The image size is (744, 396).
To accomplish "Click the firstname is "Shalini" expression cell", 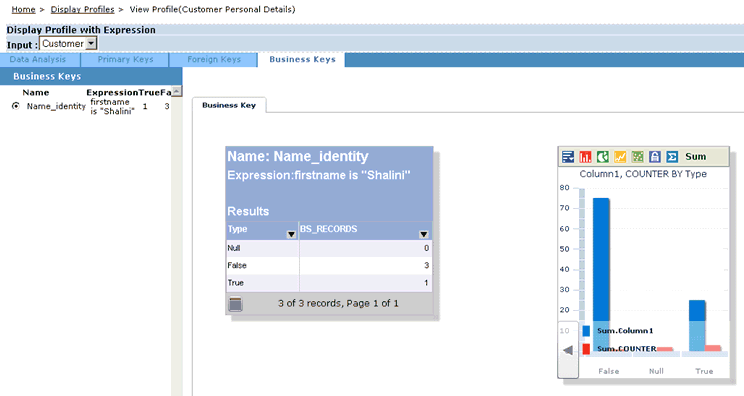I will coord(112,107).
